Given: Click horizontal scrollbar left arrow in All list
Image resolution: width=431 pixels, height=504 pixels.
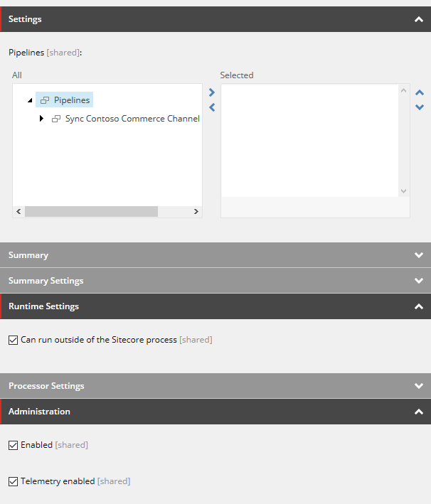Looking at the screenshot, I should coord(18,212).
